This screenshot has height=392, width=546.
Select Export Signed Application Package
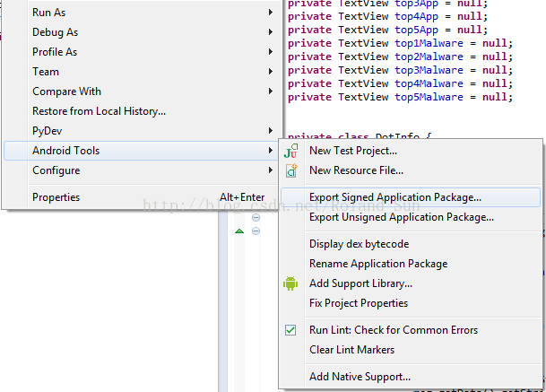pyautogui.click(x=411, y=197)
